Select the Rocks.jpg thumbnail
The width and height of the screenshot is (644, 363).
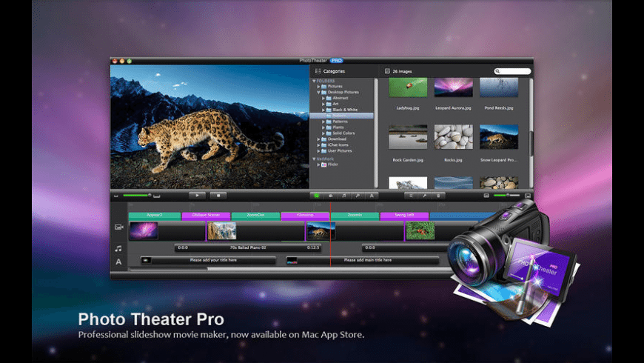point(454,137)
